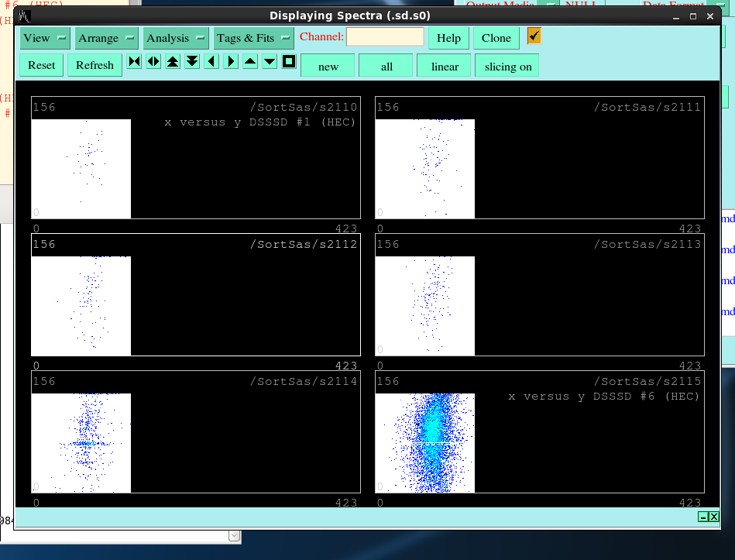Click the '/SortSas/s2111' label
The height and width of the screenshot is (560, 735).
tap(647, 108)
